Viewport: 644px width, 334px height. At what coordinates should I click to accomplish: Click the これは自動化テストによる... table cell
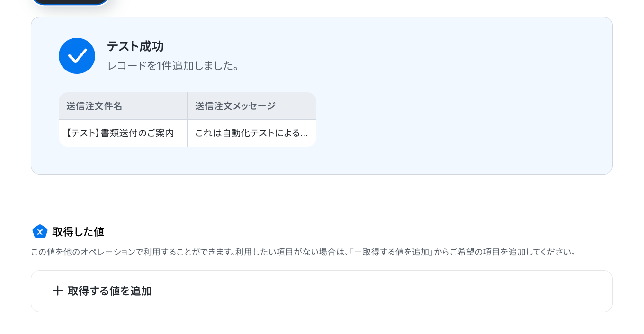click(x=246, y=133)
